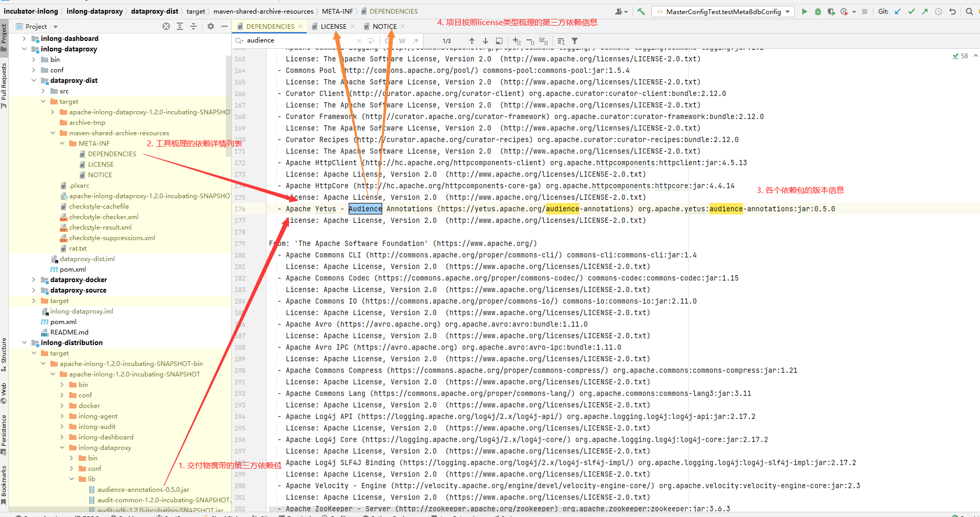The width and height of the screenshot is (980, 517).
Task: Go to next search occurrence arrow
Action: [486, 41]
